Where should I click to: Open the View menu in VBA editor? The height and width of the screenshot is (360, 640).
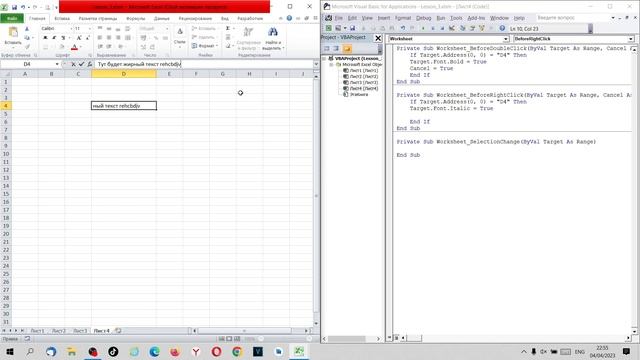pos(367,18)
